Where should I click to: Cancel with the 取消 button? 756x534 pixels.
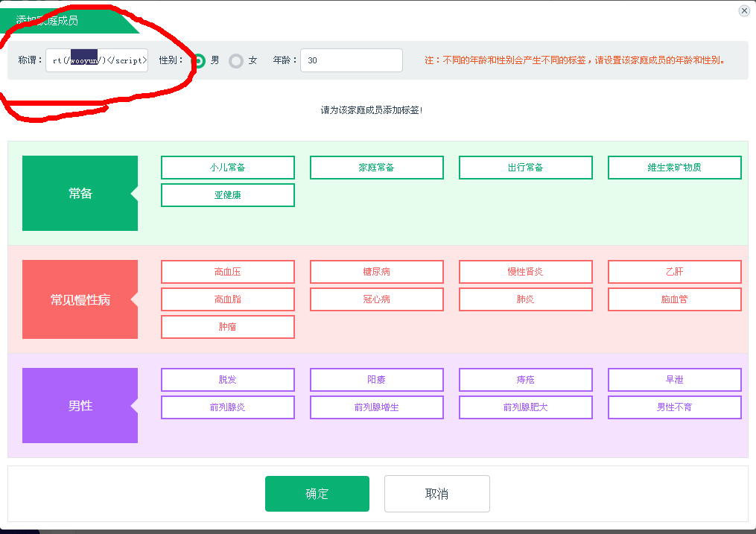tap(436, 494)
